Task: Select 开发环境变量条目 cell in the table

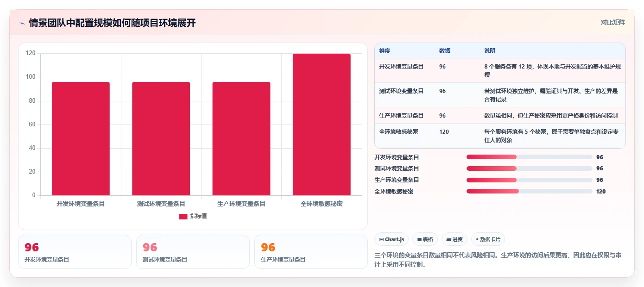Action: pos(401,67)
